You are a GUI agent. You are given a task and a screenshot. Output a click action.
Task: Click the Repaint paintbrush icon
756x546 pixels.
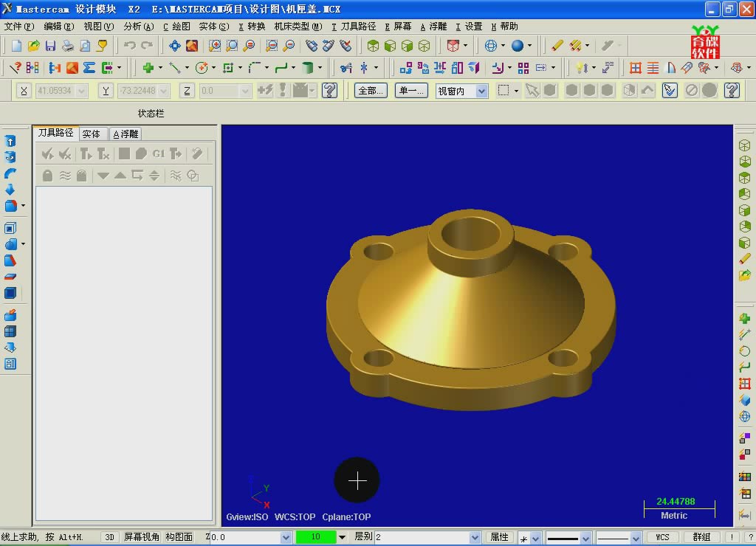tap(192, 46)
